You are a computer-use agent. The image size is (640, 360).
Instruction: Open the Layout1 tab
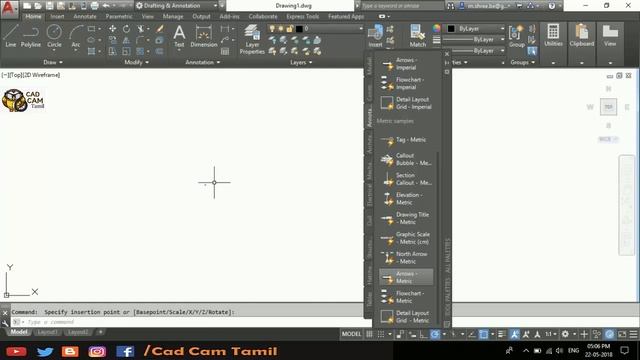pyautogui.click(x=47, y=332)
